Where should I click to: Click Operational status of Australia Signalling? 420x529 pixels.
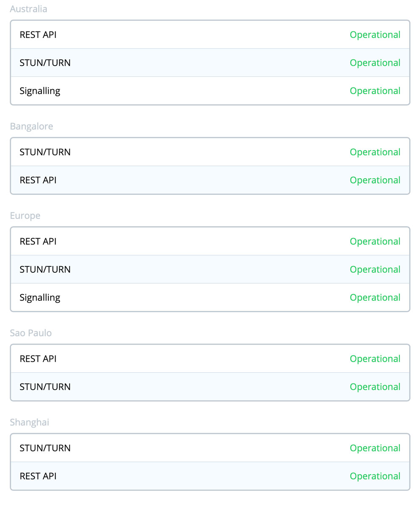[x=375, y=91]
